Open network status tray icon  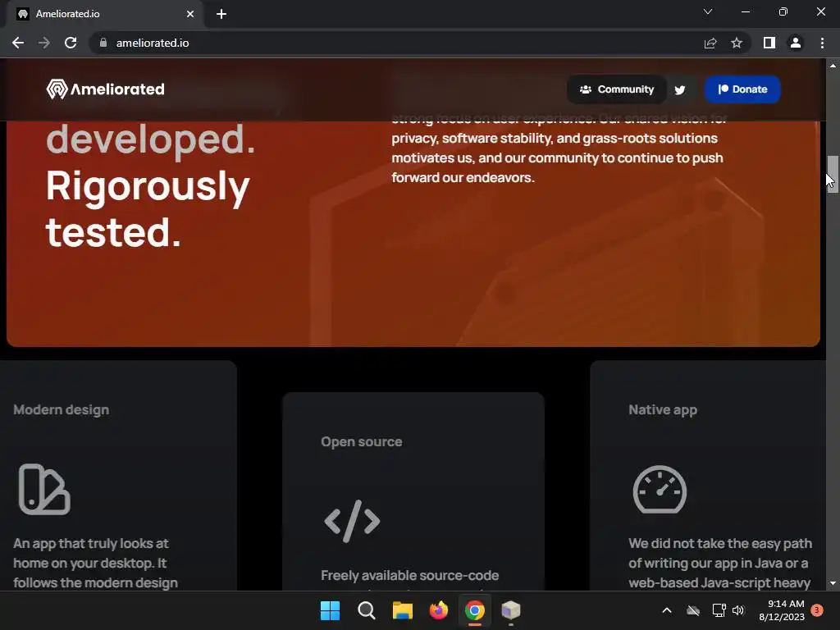coord(719,610)
